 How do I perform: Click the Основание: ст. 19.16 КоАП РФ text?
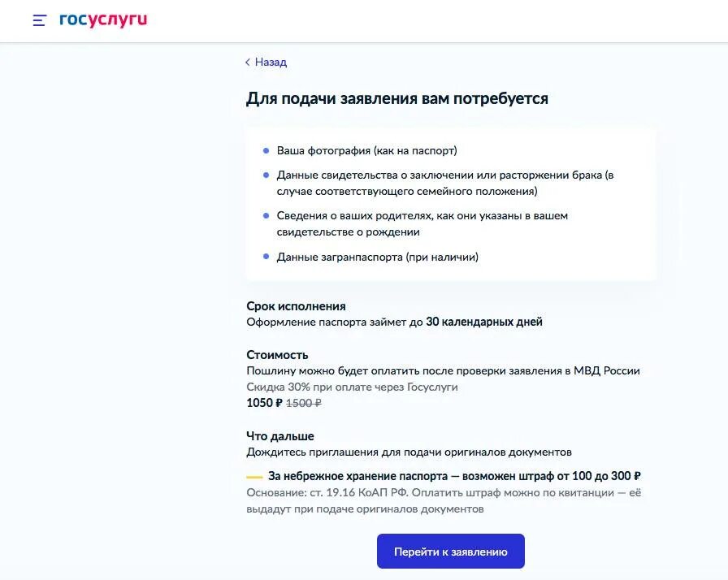pos(327,492)
